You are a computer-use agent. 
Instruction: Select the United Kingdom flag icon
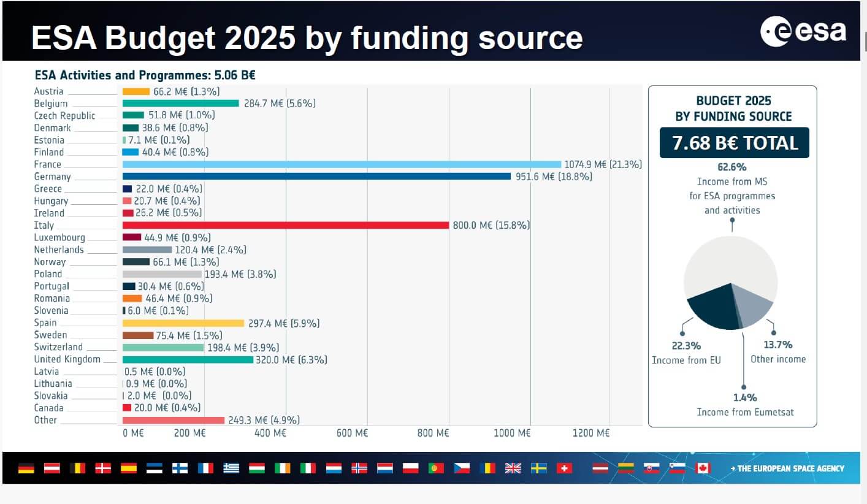click(513, 468)
